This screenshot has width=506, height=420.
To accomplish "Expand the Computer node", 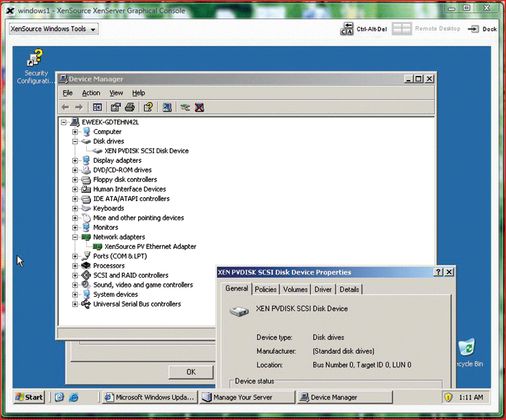I will (x=75, y=132).
